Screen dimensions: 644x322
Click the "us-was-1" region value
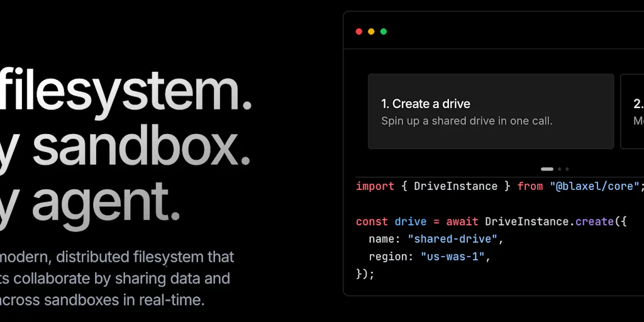tap(453, 257)
